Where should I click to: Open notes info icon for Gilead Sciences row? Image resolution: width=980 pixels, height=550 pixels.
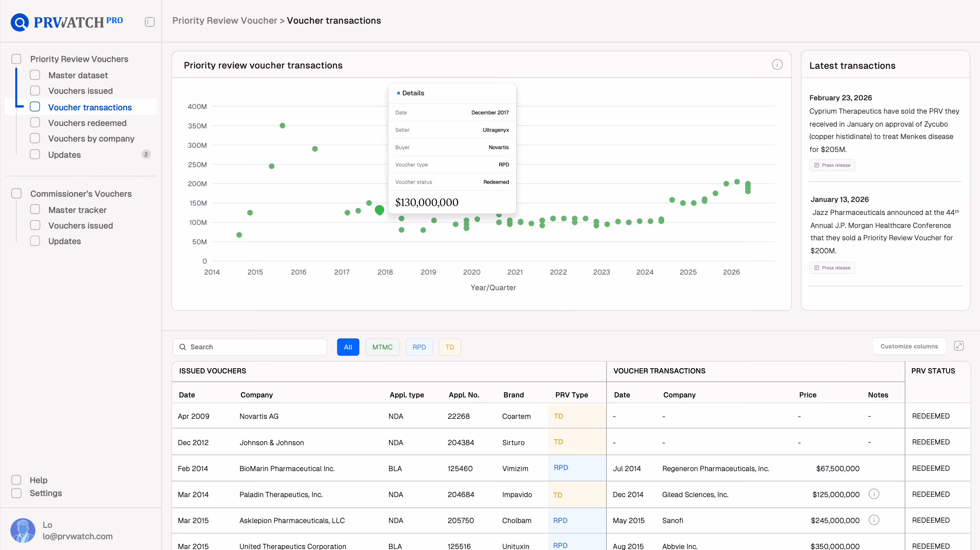pos(874,494)
